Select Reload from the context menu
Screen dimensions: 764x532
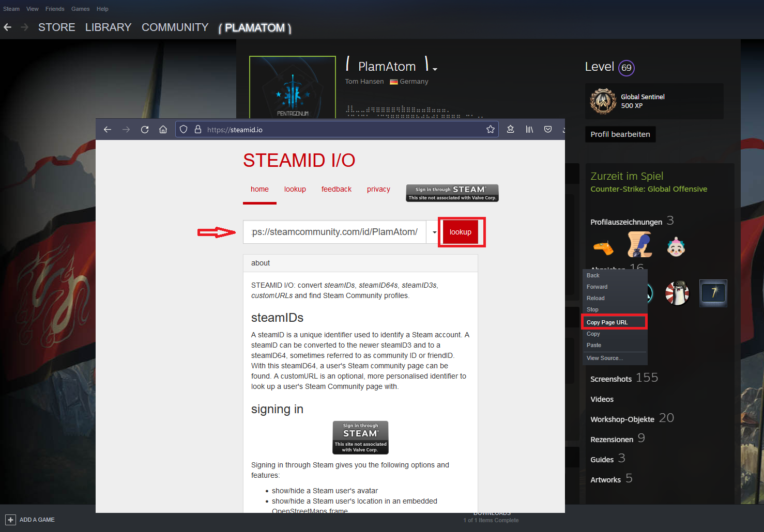click(x=614, y=298)
